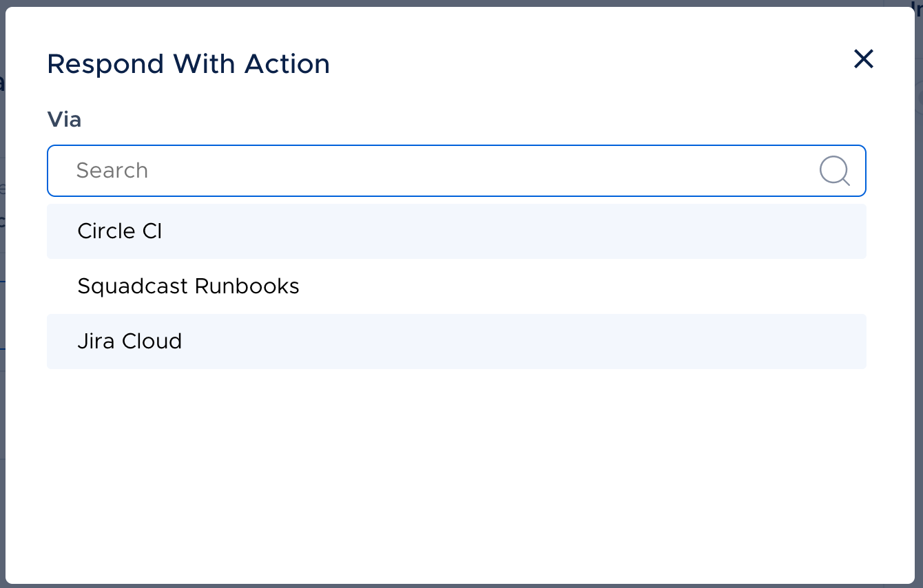This screenshot has width=923, height=588.
Task: Click the Circle CI text label
Action: (120, 231)
